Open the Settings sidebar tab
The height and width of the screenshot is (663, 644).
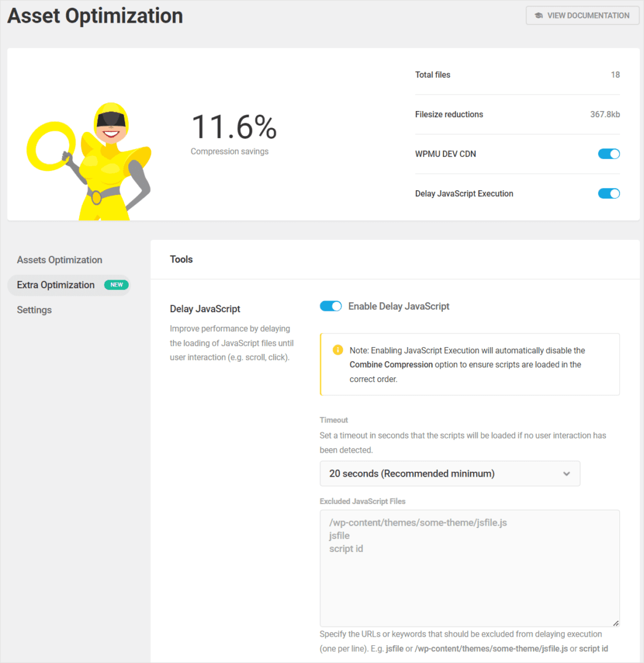coord(34,310)
